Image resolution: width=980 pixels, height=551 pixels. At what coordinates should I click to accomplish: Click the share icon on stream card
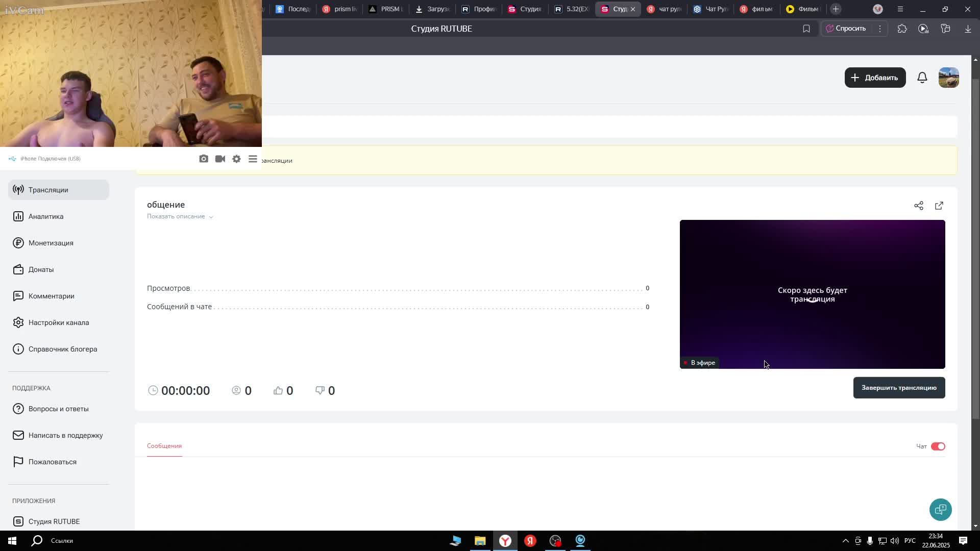tap(919, 206)
